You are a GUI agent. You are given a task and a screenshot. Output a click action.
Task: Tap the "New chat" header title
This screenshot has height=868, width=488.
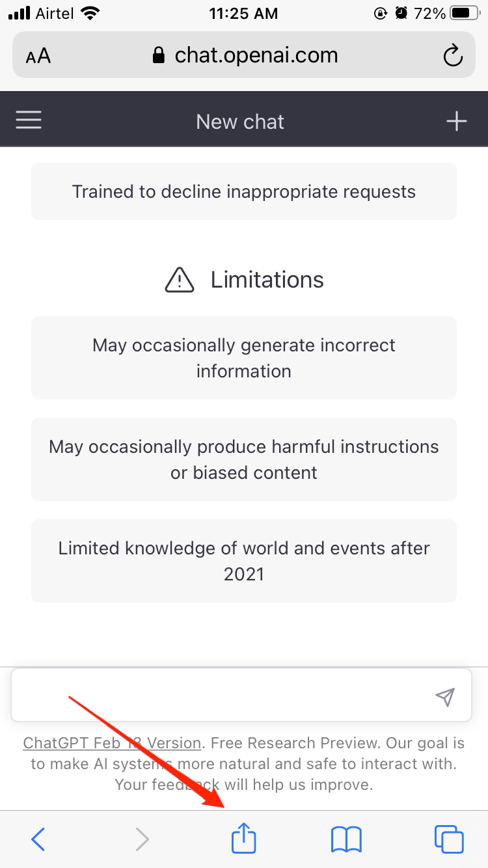pyautogui.click(x=240, y=122)
